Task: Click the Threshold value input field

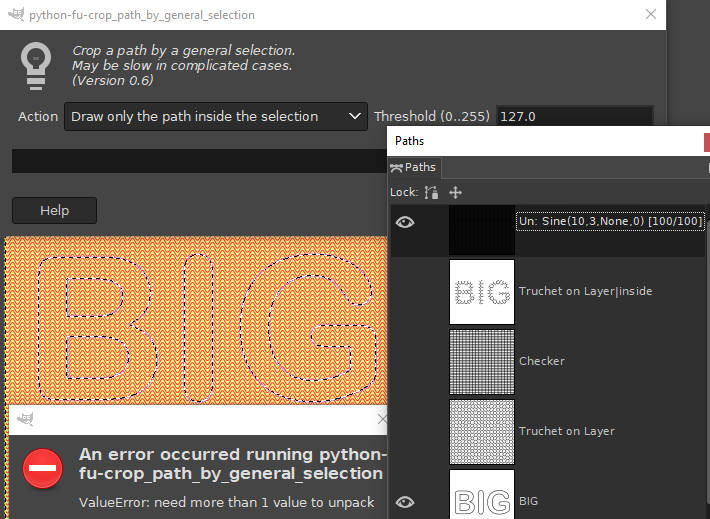Action: (574, 117)
